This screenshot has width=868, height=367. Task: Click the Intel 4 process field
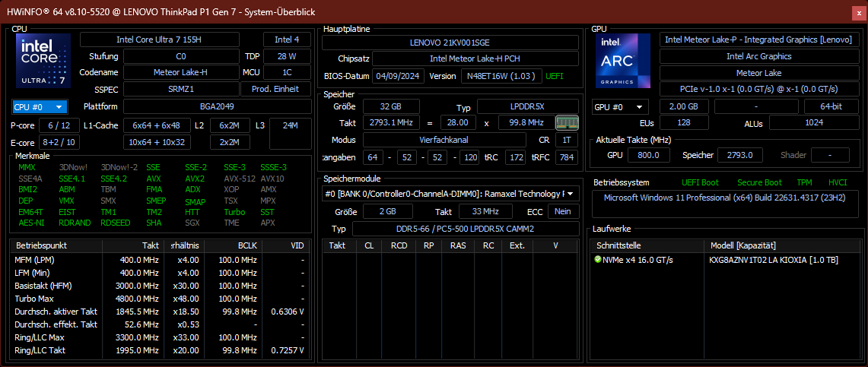(x=288, y=40)
